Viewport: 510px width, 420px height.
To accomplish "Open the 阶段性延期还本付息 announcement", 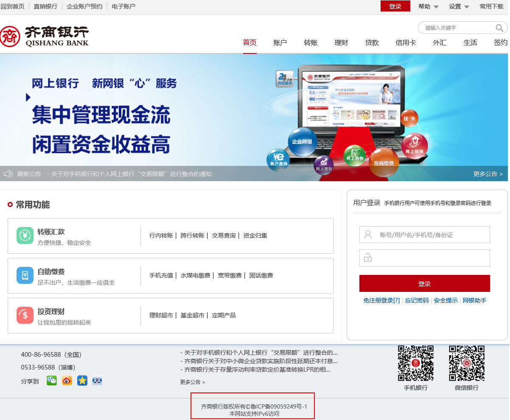I will (x=259, y=361).
